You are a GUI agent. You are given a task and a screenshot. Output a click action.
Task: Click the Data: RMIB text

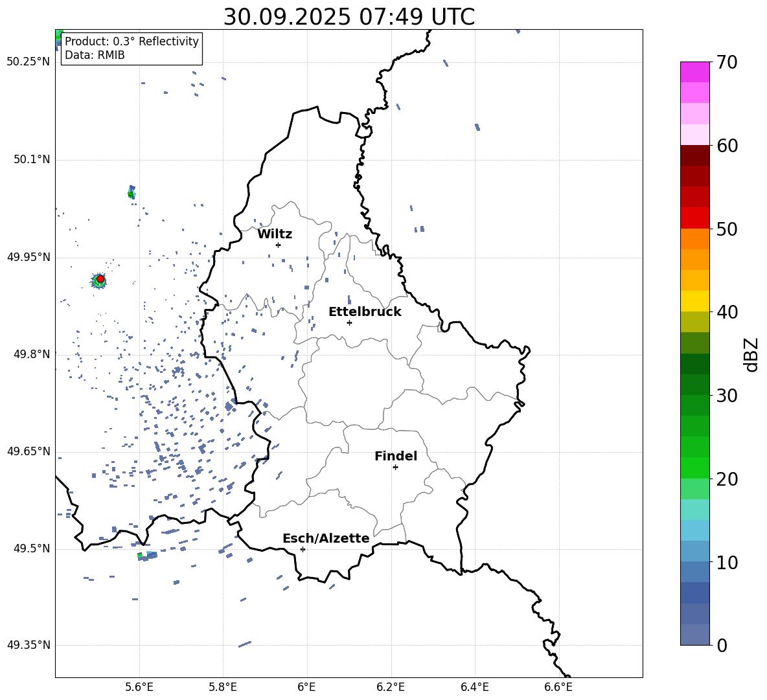coord(95,55)
